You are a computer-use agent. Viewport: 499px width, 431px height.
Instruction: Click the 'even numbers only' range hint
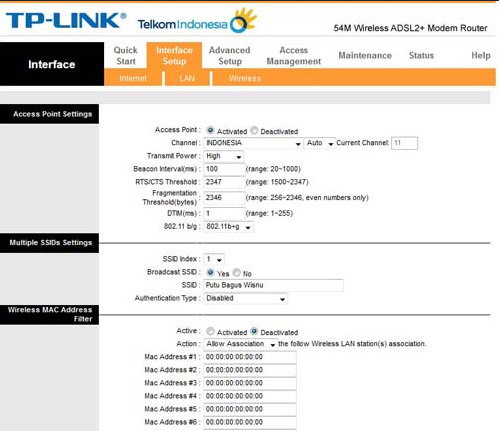pos(307,198)
